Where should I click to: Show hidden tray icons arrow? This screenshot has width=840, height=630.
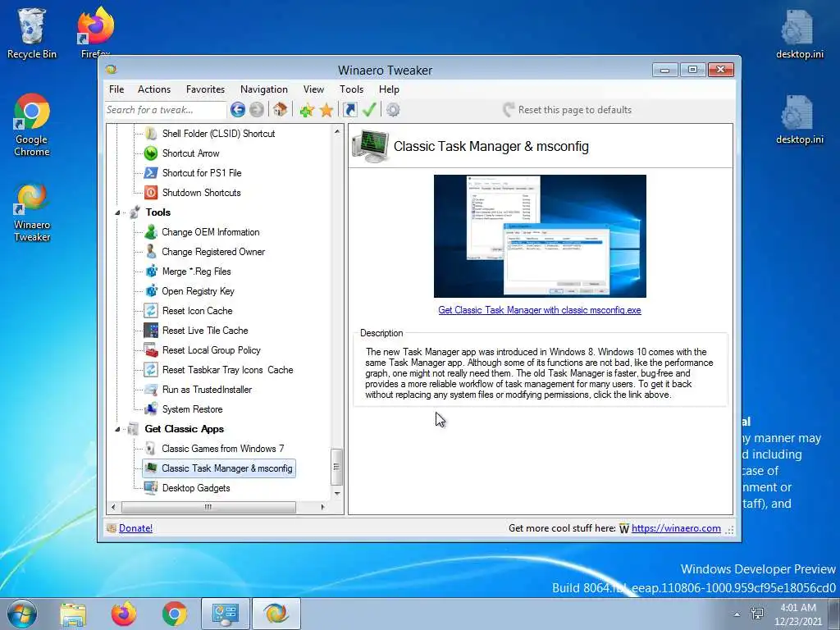tap(737, 614)
